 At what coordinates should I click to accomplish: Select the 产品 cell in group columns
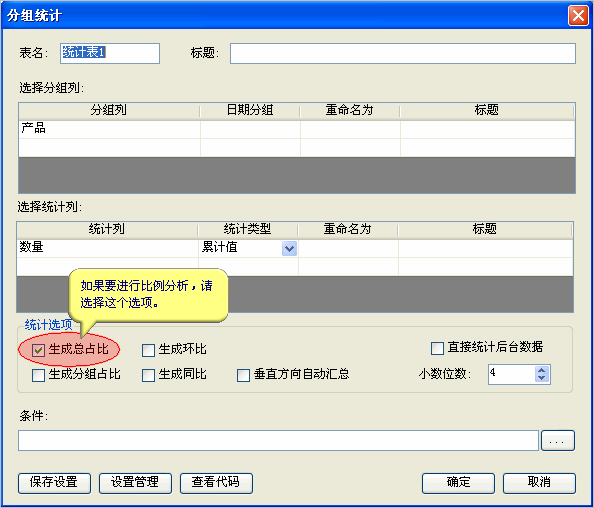[109, 129]
